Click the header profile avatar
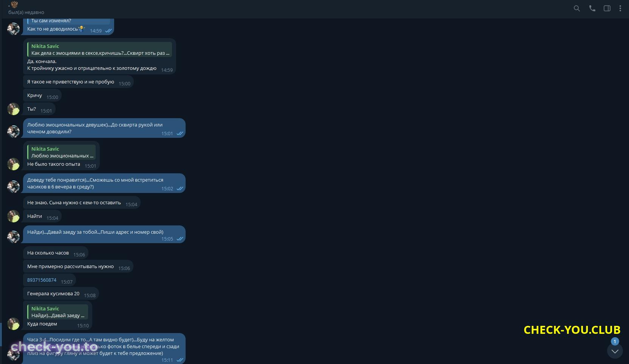 pyautogui.click(x=14, y=5)
